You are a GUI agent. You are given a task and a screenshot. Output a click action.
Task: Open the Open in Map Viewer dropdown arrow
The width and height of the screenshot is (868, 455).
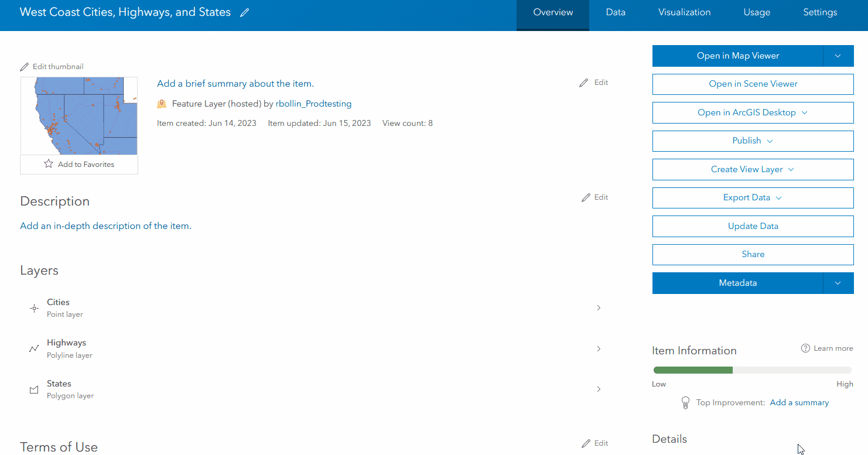838,56
